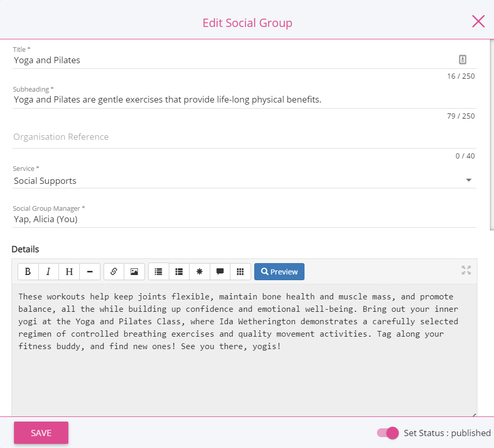Insert horizontal rule in editor

(90, 271)
